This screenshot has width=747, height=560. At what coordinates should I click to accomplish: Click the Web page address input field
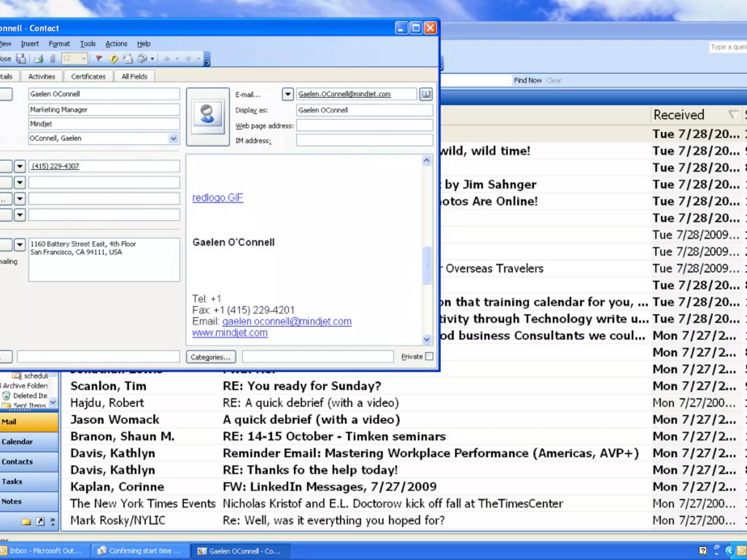pos(364,125)
